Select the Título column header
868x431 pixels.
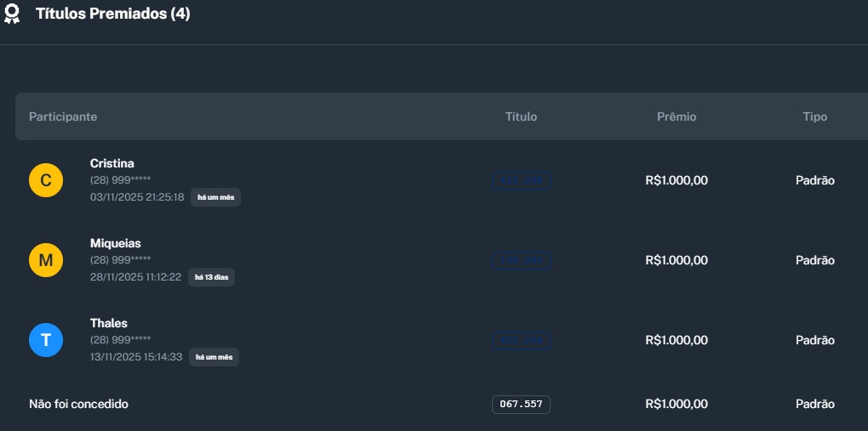pos(521,116)
